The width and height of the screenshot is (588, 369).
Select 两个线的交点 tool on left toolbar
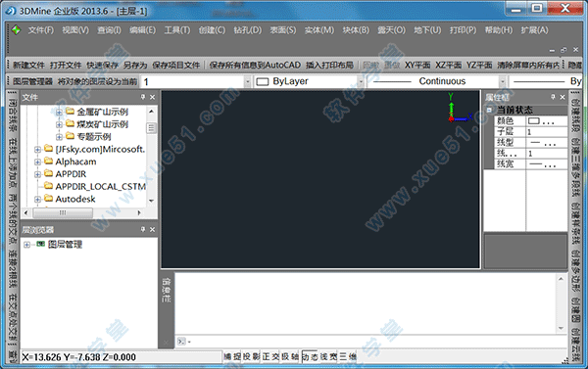coord(13,219)
